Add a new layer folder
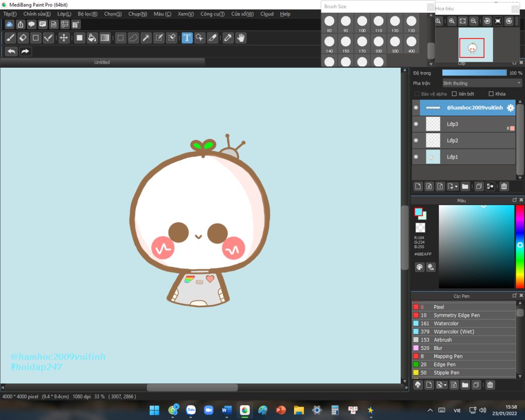Viewport: 525px width, 420px height. point(465,187)
